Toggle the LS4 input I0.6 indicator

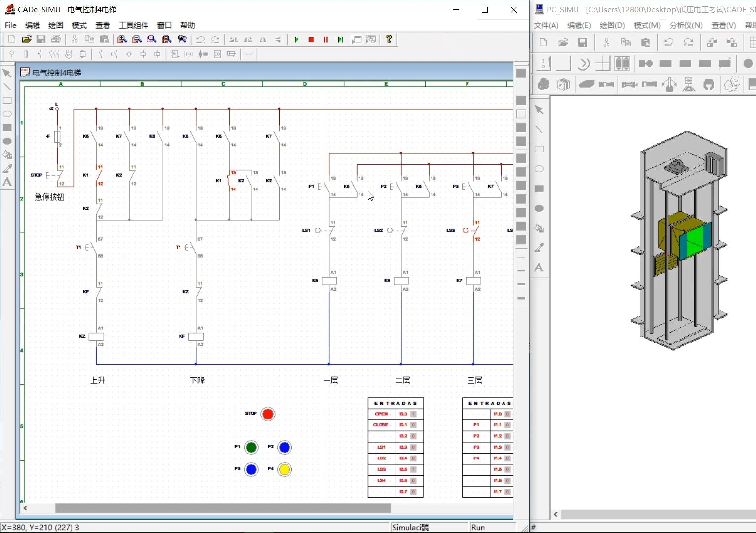413,481
